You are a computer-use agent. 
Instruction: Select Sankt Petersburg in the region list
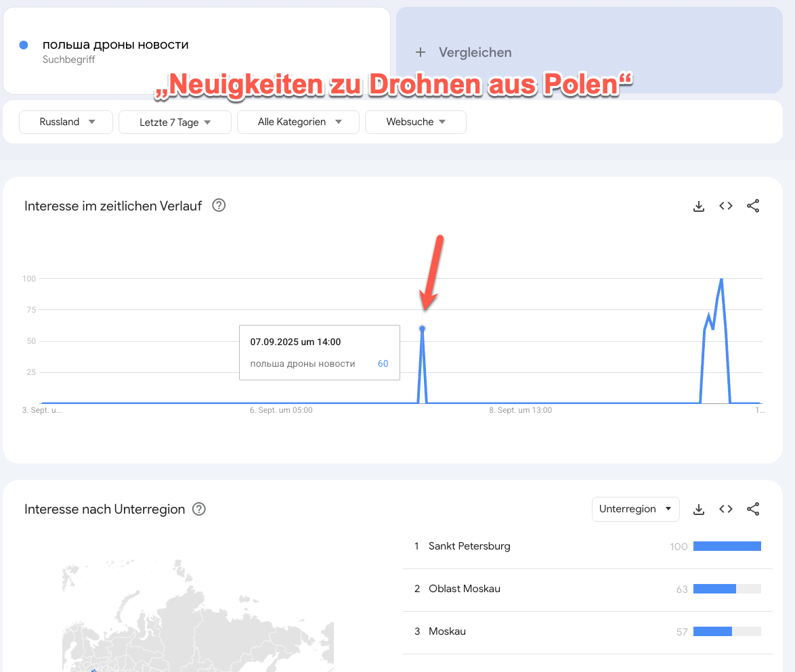point(469,546)
